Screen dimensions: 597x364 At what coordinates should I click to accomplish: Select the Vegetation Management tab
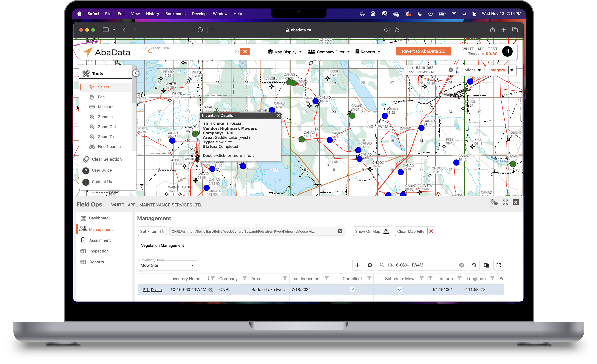[162, 245]
